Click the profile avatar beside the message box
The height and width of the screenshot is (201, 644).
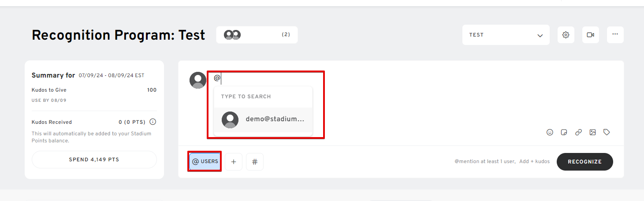[198, 80]
